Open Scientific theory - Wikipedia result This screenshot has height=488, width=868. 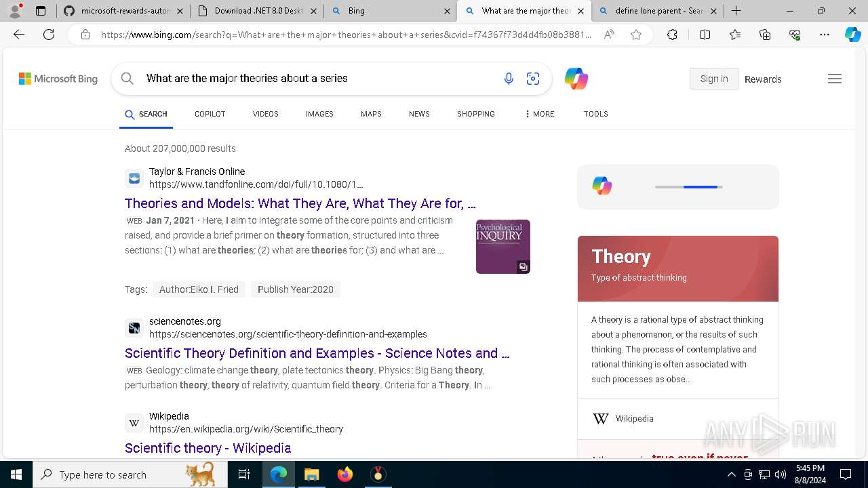pos(208,448)
